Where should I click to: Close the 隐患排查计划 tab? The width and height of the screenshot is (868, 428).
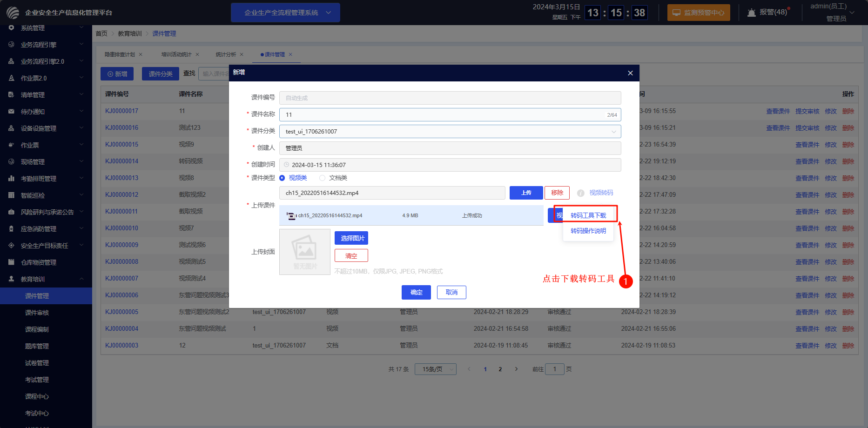click(x=141, y=54)
